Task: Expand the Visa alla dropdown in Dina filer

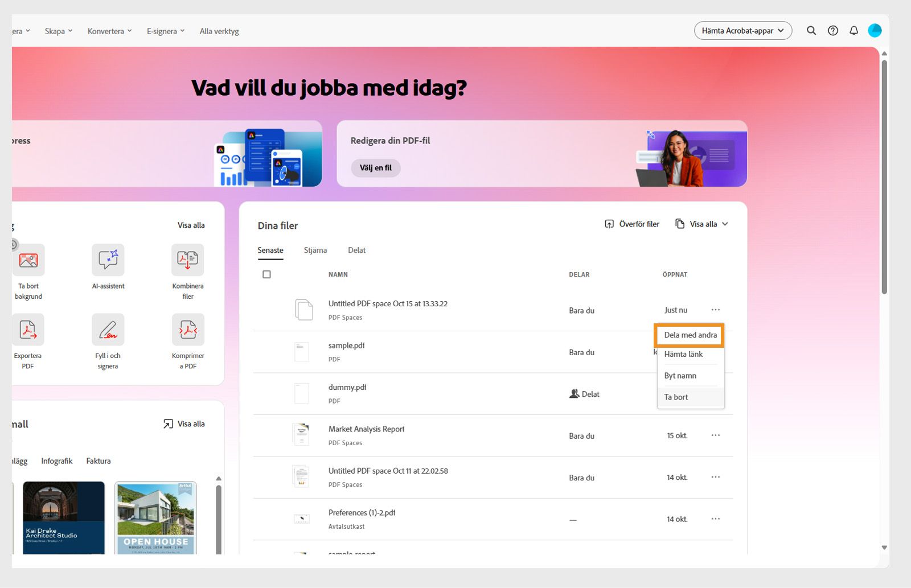Action: [702, 224]
